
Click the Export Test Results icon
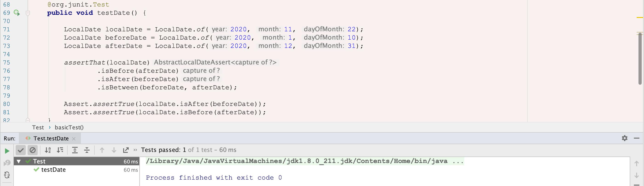tap(126, 150)
